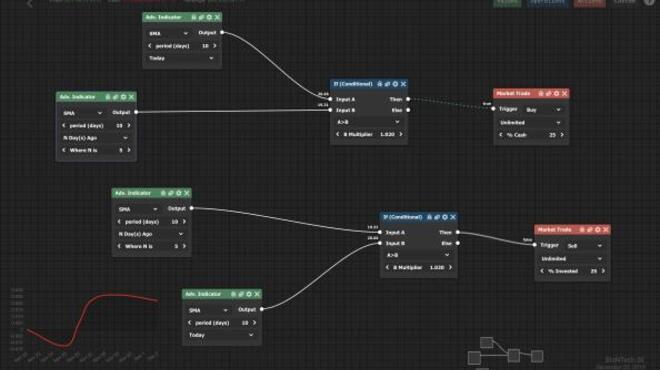
Task: Open the Sell trigger dropdown in Market Trade
Action: click(585, 246)
